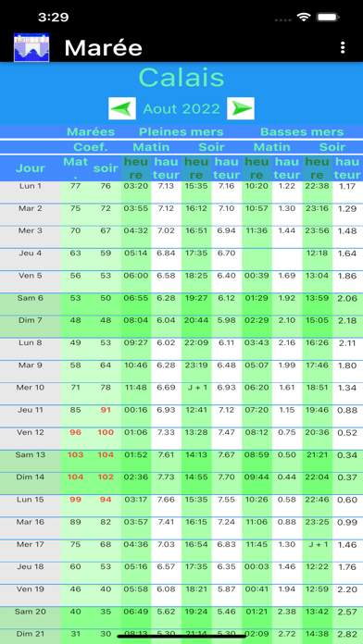Select the Sam 13 row
Image resolution: width=363 pixels, height=644 pixels.
pyautogui.click(x=181, y=461)
